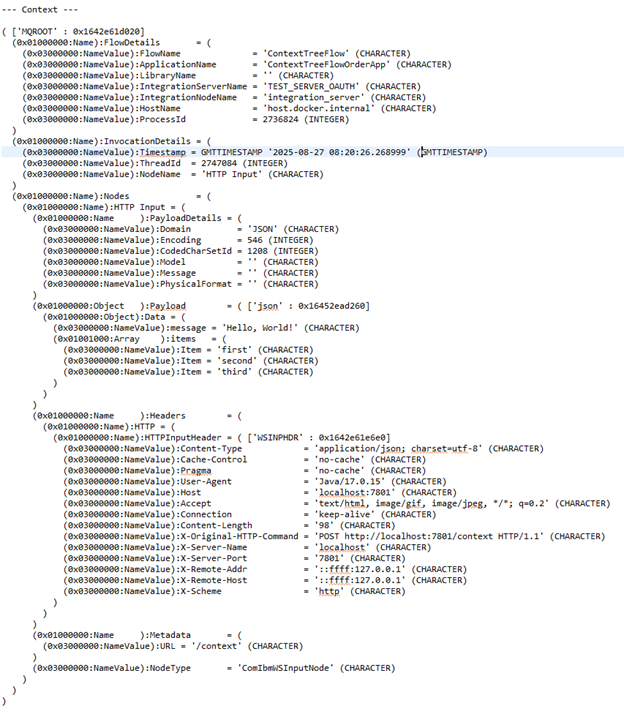
Task: Click the X-Remote-Host header name
Action: tap(214, 580)
